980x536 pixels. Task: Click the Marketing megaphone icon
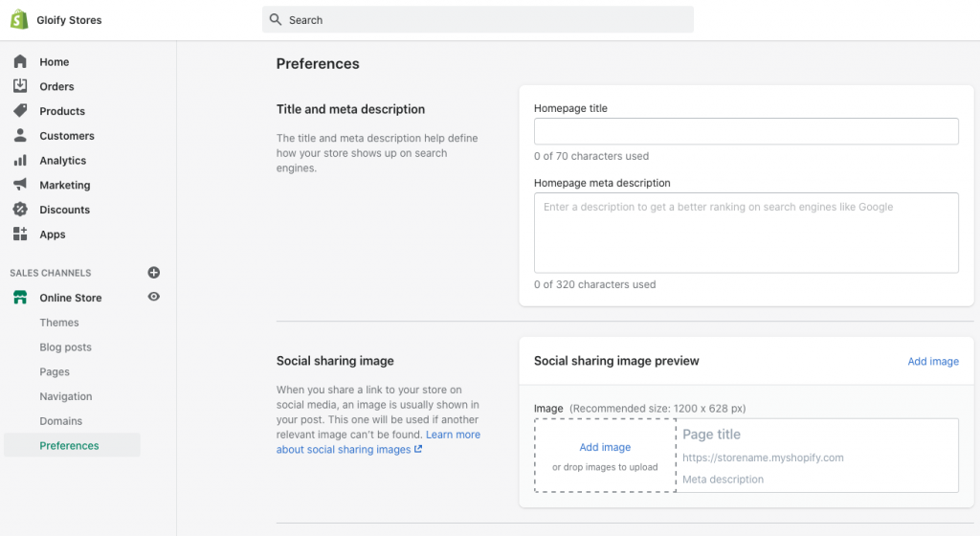point(20,185)
